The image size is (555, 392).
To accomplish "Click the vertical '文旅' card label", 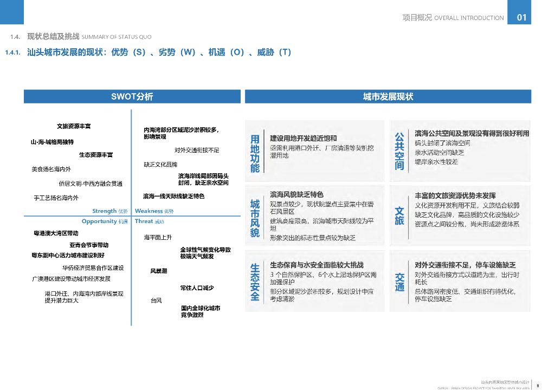I will click(x=399, y=216).
